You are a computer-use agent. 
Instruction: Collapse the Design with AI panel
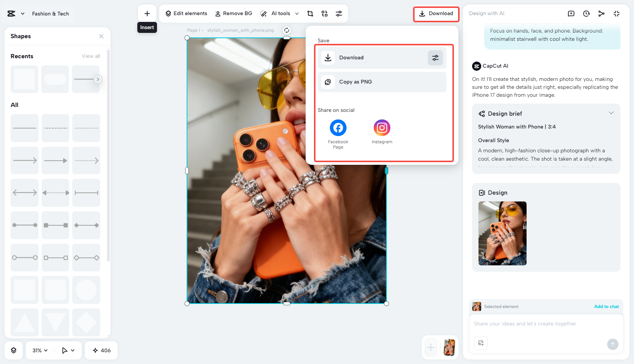point(617,14)
